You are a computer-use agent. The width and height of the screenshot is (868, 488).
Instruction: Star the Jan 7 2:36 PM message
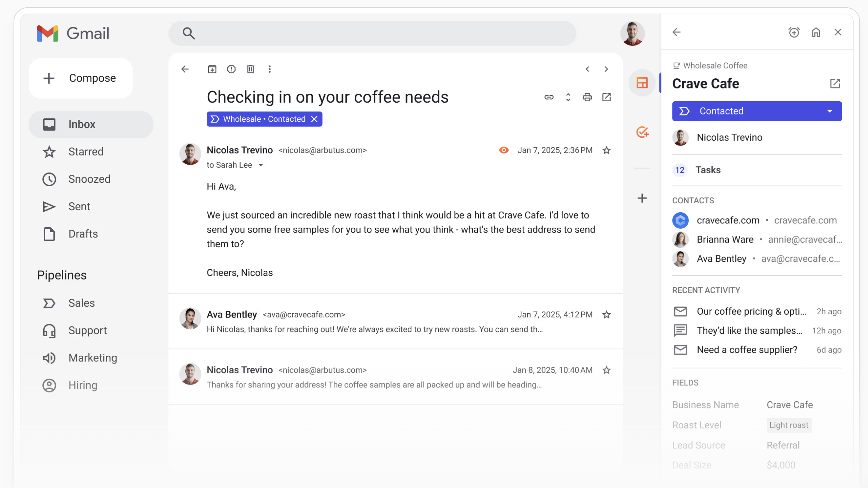pyautogui.click(x=606, y=150)
